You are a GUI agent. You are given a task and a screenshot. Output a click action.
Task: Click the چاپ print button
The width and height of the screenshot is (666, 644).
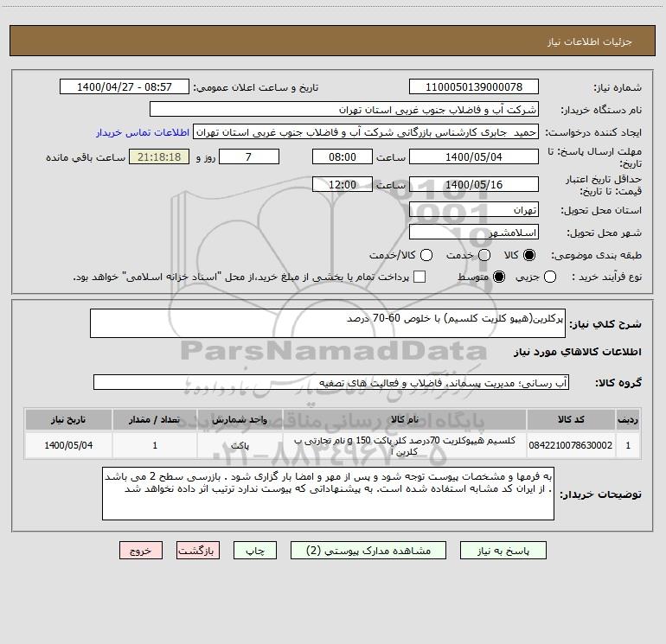(255, 551)
